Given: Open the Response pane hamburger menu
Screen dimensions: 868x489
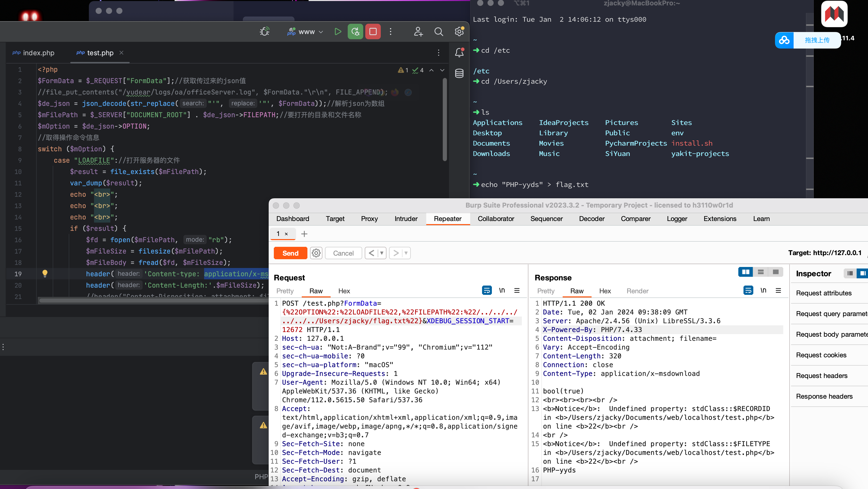Looking at the screenshot, I should tap(778, 290).
